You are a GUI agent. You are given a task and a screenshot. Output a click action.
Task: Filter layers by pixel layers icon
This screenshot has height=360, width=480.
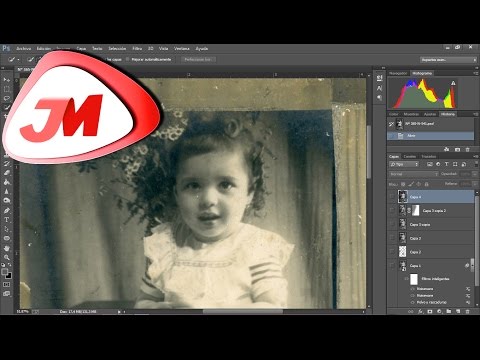(430, 164)
